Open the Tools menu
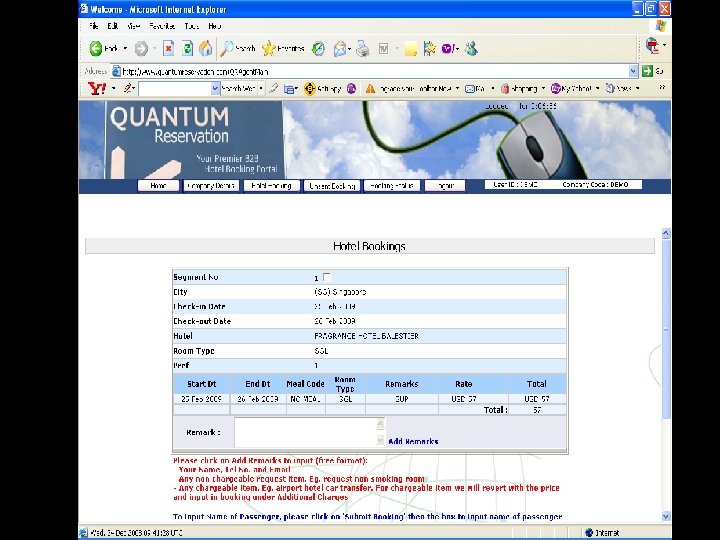Image resolution: width=720 pixels, height=540 pixels. [191, 26]
